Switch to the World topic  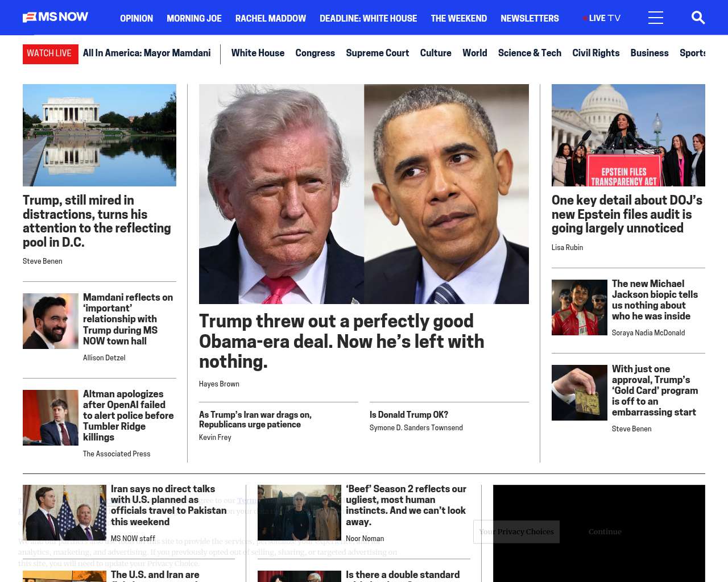(474, 53)
